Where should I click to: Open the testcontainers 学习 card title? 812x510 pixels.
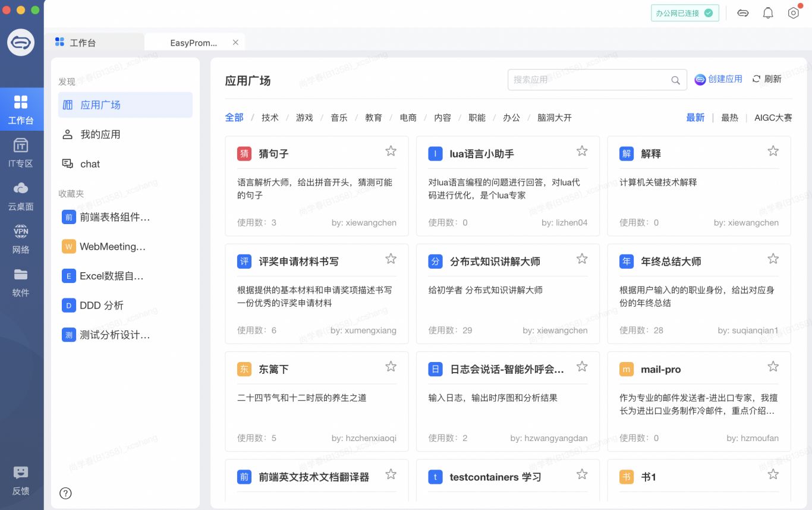pos(495,477)
